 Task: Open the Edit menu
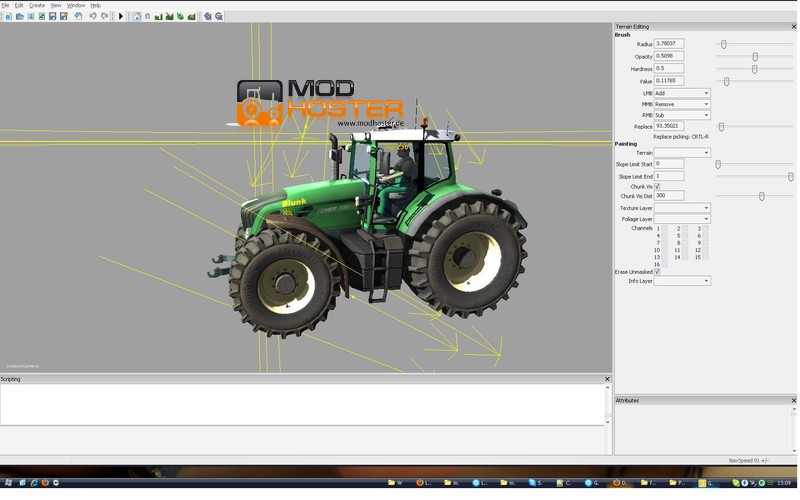(x=19, y=5)
